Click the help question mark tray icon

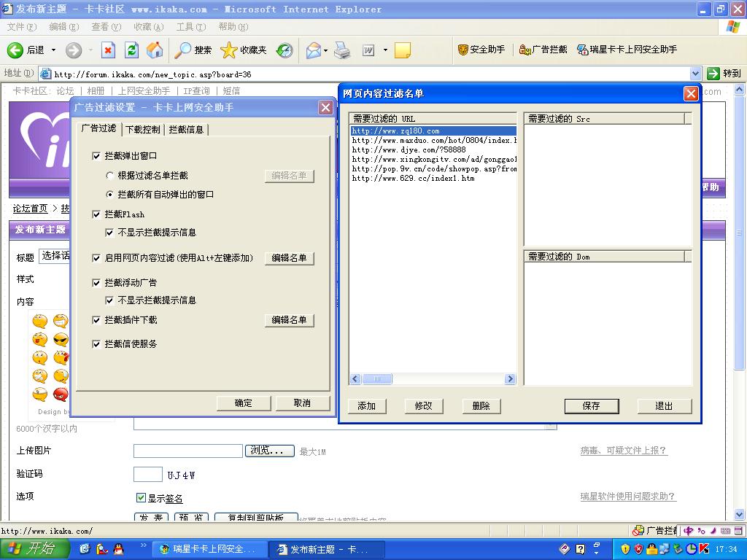tap(580, 549)
